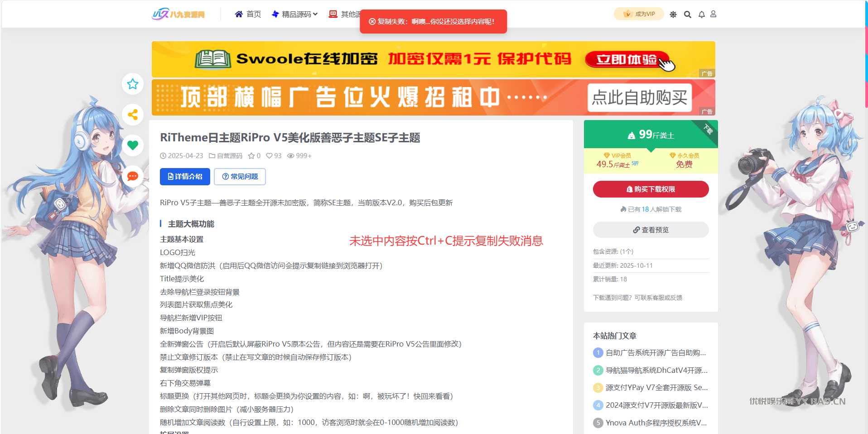Open the notification bell icon
Screen dimensions: 868x434
pyautogui.click(x=701, y=14)
